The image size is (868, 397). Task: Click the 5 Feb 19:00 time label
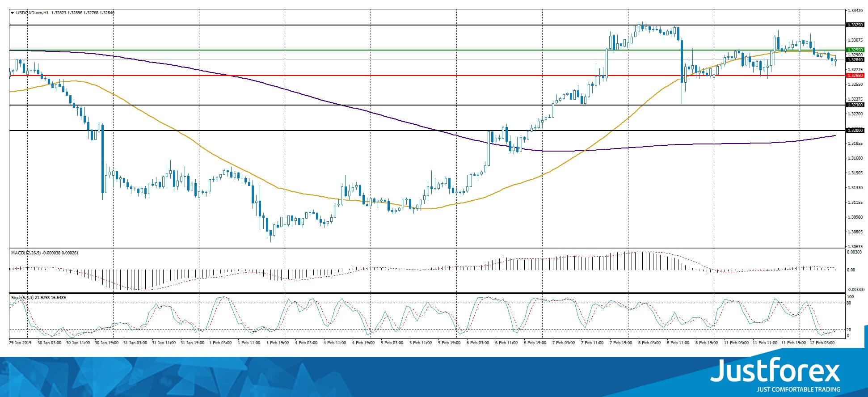point(449,343)
